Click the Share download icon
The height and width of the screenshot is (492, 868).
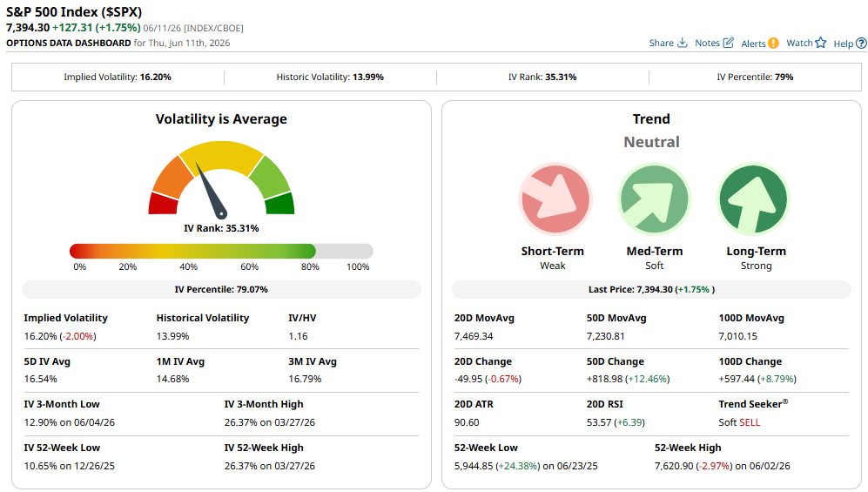pos(682,43)
